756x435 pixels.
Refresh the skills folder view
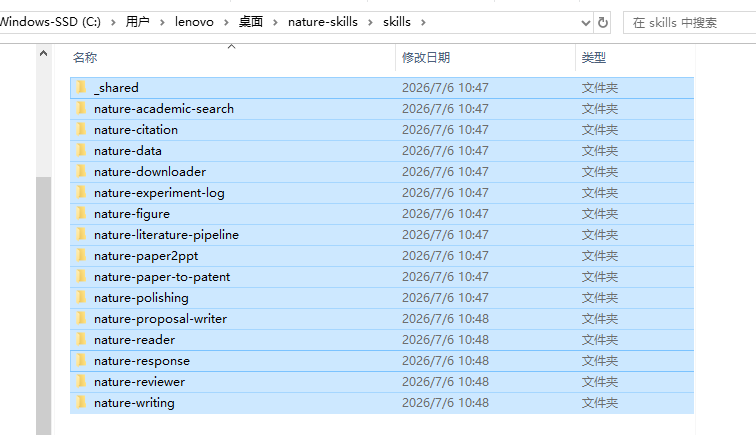point(603,23)
